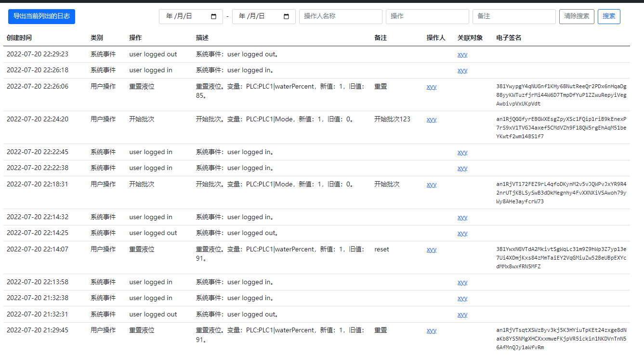Screen dimensions: 644x355
Task: Click the xyy link on the 重置液位 row at 22:26:06
Action: coord(431,86)
